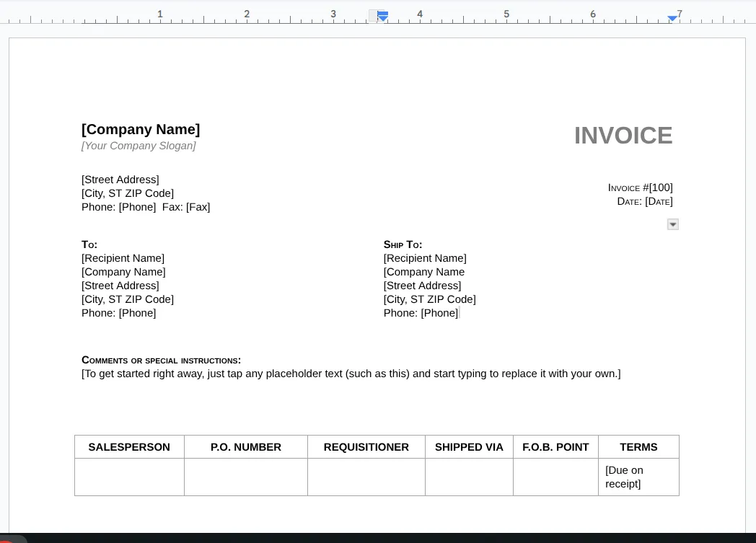Open the small dropdown arrow below the Date line
Viewport: 756px width, 543px height.
(x=672, y=224)
